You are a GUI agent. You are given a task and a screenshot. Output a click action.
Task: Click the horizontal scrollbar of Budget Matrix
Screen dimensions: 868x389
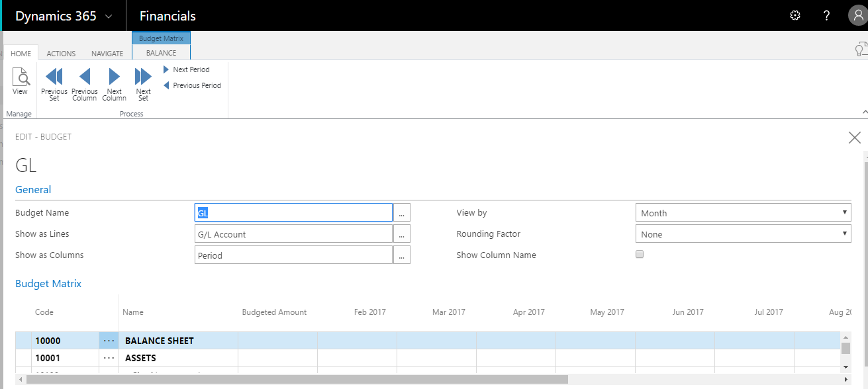[331, 380]
